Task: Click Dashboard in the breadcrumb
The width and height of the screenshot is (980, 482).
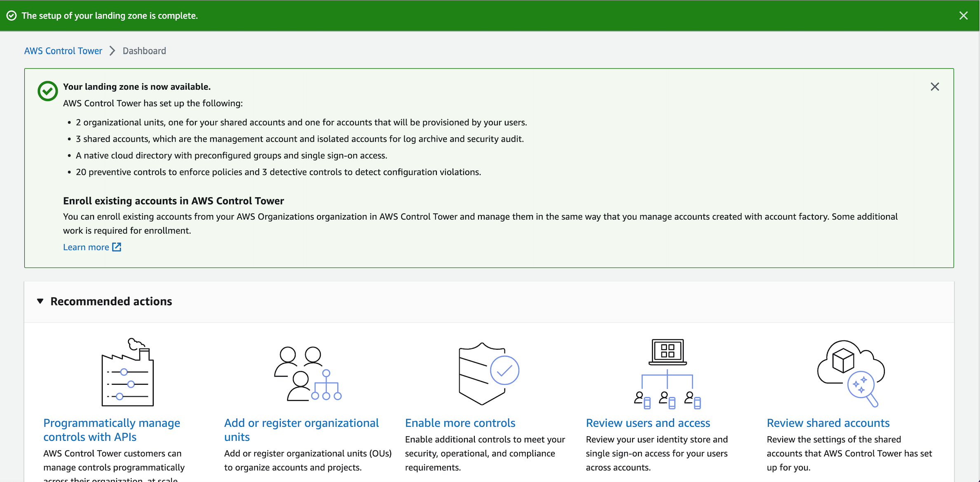Action: pos(144,51)
